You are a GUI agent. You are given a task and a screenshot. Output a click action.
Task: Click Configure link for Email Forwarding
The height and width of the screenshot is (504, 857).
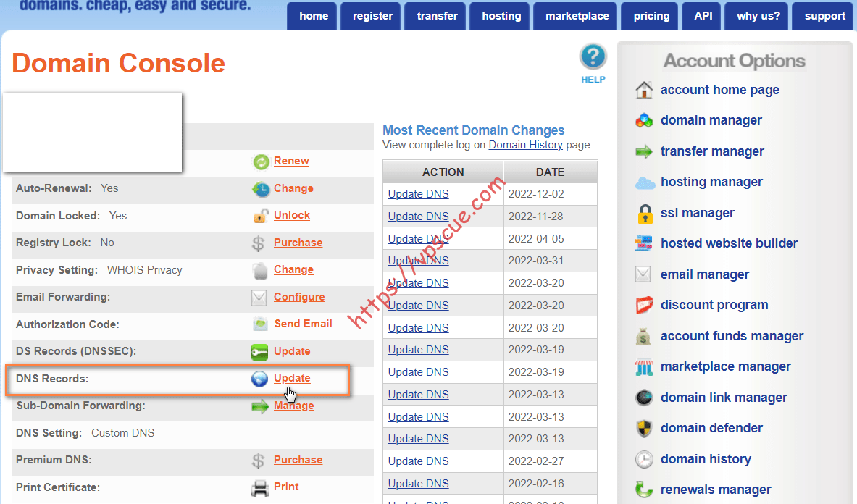click(x=299, y=297)
